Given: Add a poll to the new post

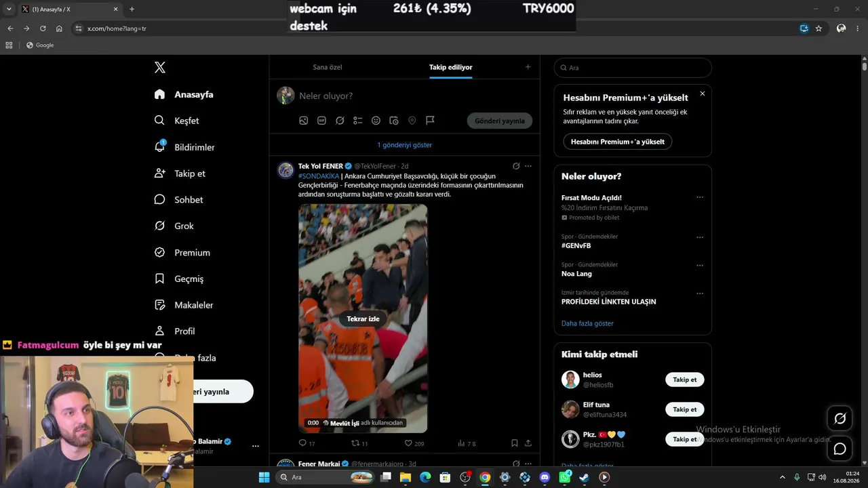Looking at the screenshot, I should (358, 121).
